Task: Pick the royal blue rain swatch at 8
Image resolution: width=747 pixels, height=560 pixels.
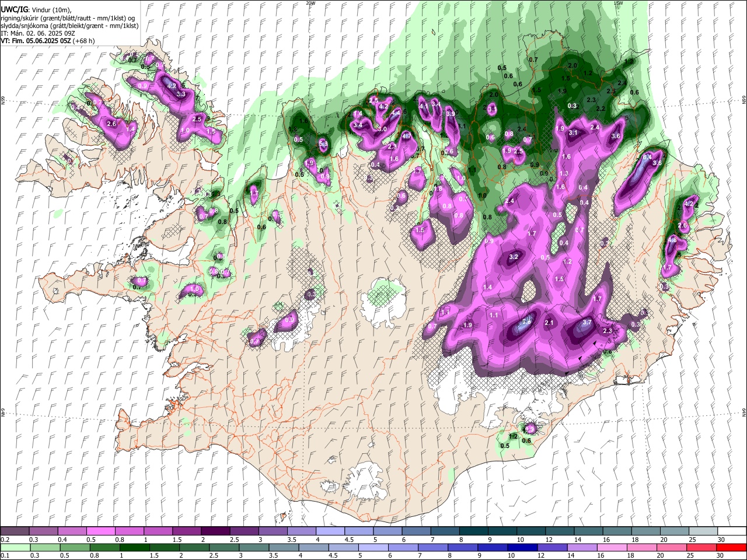Action: point(462,547)
